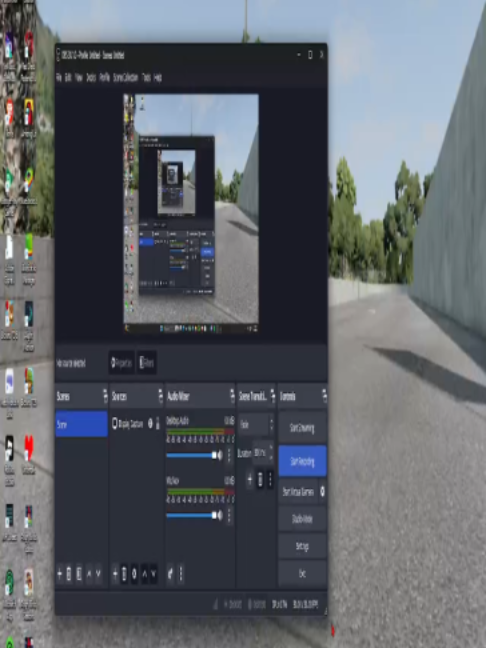Open advanced audio properties gear icon
486x648 pixels.
coord(170,574)
